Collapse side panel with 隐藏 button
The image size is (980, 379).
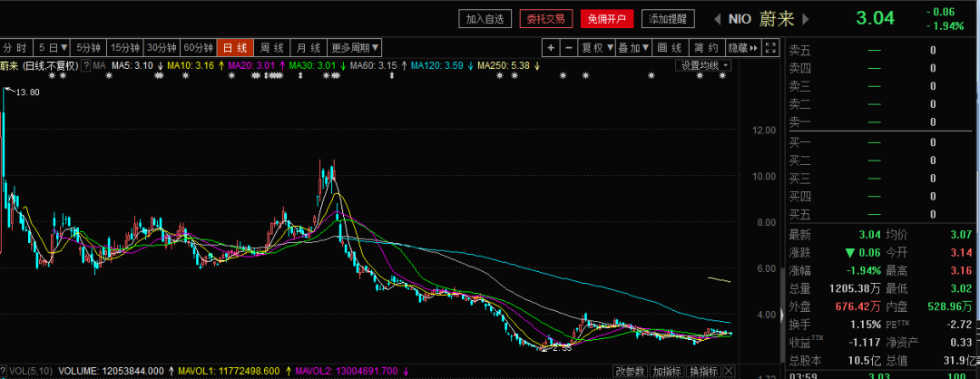pyautogui.click(x=742, y=48)
